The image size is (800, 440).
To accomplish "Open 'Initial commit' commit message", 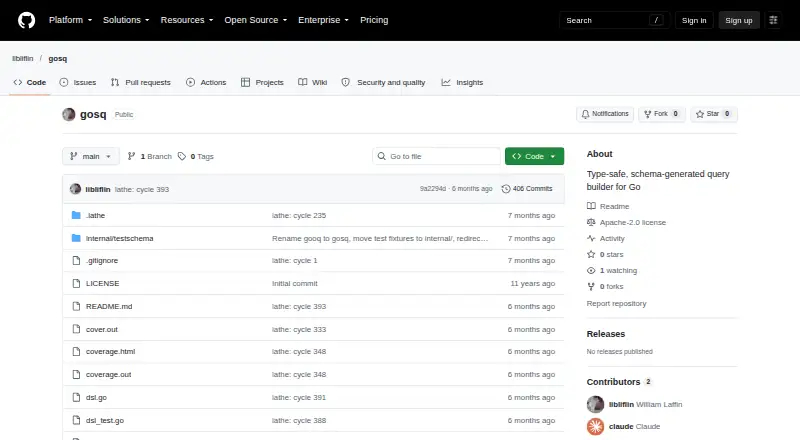I will click(x=294, y=283).
